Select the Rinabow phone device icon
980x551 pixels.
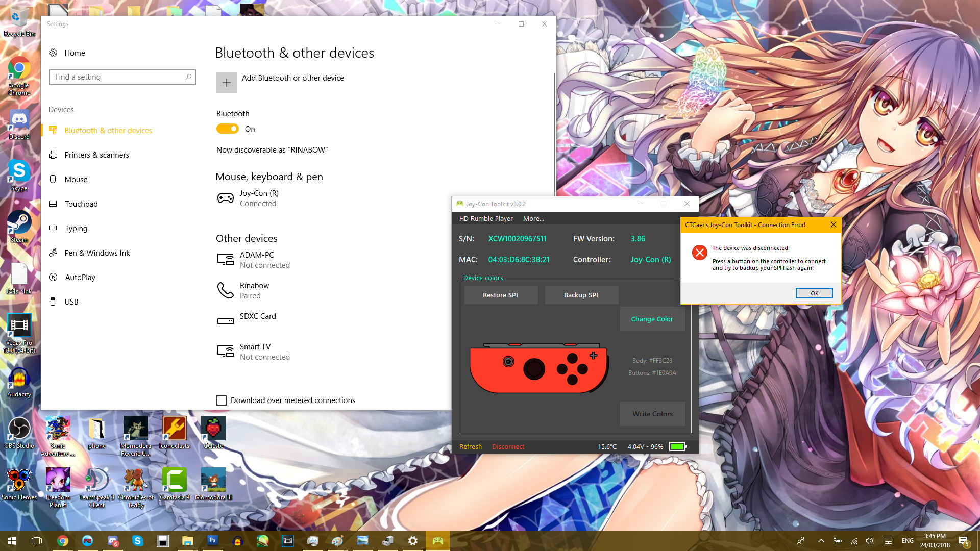point(226,290)
